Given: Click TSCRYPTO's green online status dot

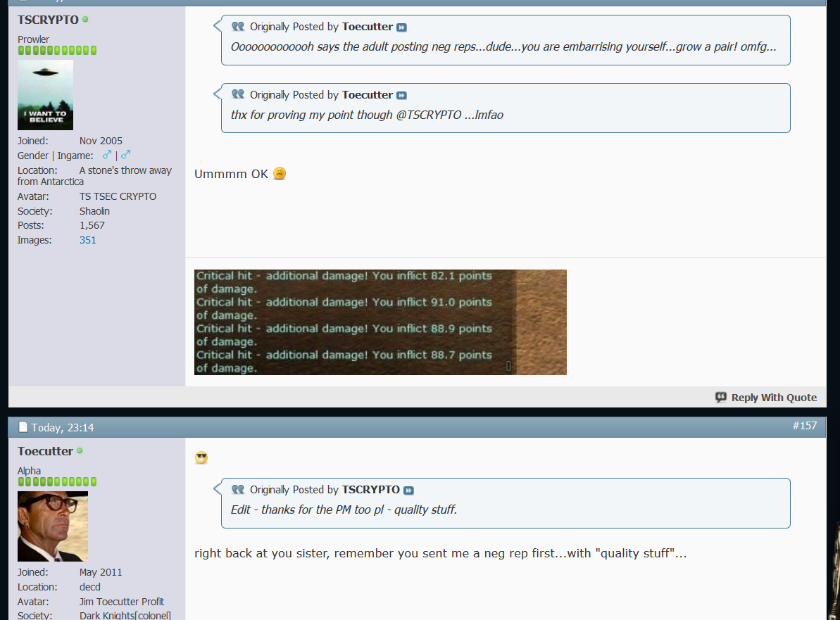Looking at the screenshot, I should [x=85, y=20].
